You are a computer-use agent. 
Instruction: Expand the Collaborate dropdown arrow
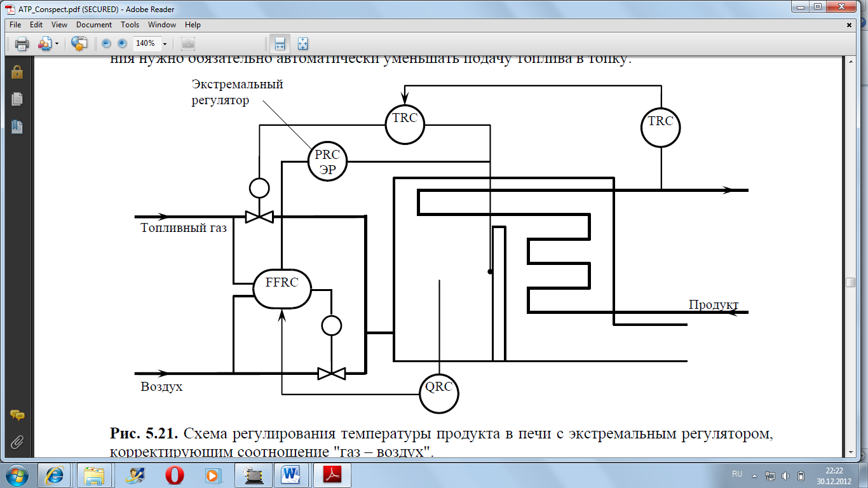57,44
